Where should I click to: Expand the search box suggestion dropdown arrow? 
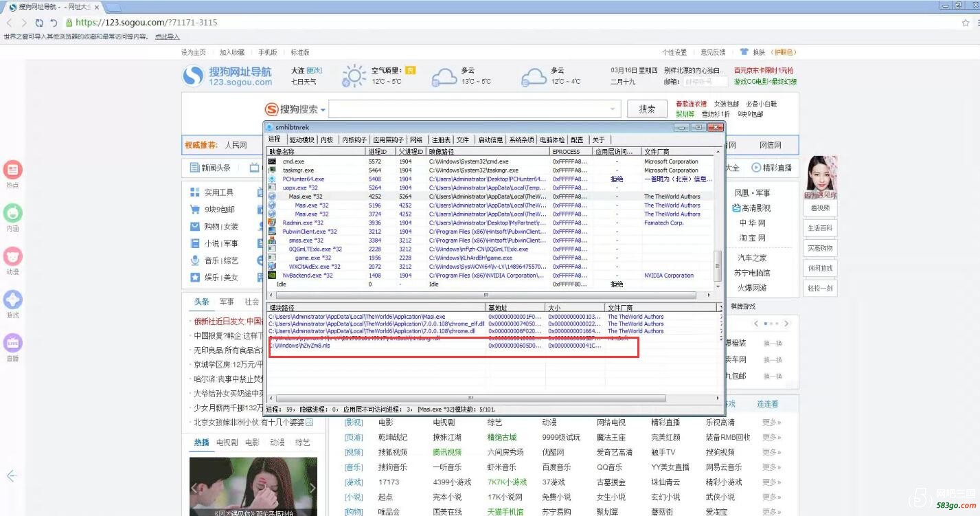pyautogui.click(x=613, y=109)
